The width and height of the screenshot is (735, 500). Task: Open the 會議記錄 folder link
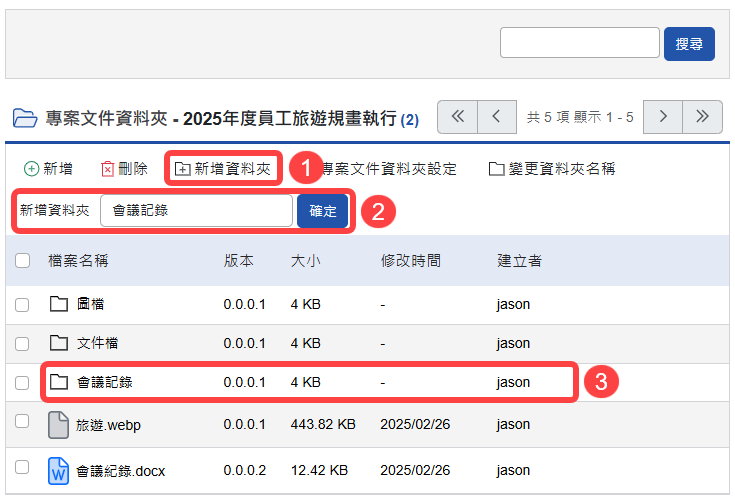coord(105,382)
